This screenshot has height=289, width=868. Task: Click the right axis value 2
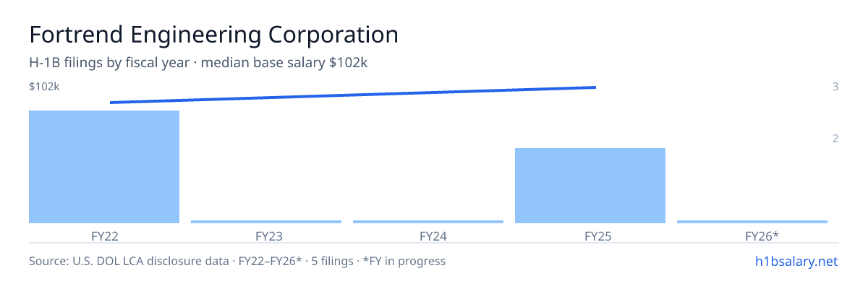tap(835, 139)
